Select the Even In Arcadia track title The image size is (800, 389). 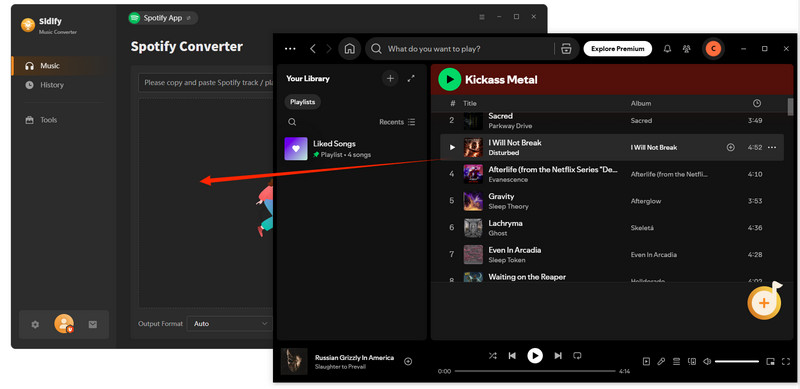[515, 250]
